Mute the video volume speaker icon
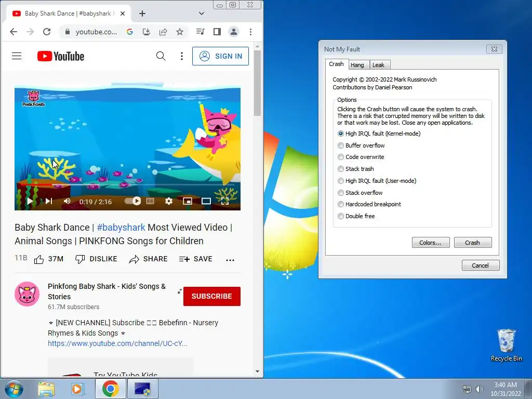 (x=67, y=201)
